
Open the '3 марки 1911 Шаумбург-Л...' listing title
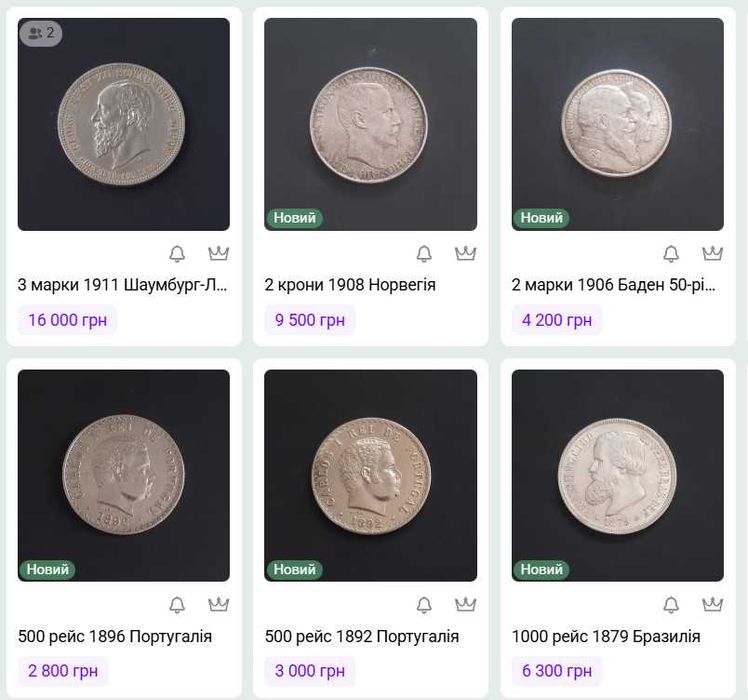coord(123,285)
